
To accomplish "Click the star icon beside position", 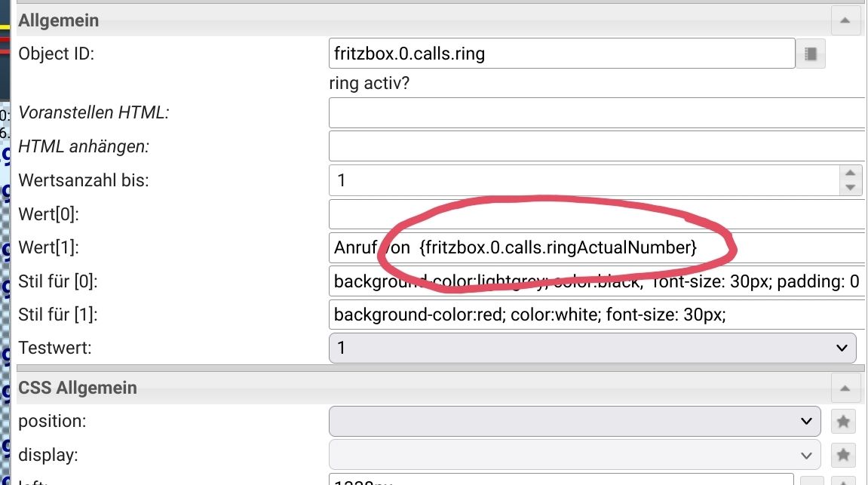I will pyautogui.click(x=843, y=421).
